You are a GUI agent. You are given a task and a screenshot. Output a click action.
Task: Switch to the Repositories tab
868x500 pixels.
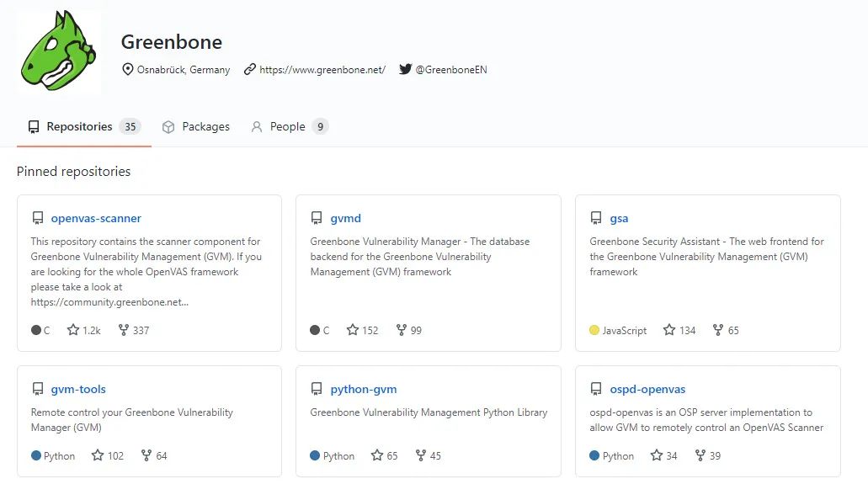tap(79, 127)
